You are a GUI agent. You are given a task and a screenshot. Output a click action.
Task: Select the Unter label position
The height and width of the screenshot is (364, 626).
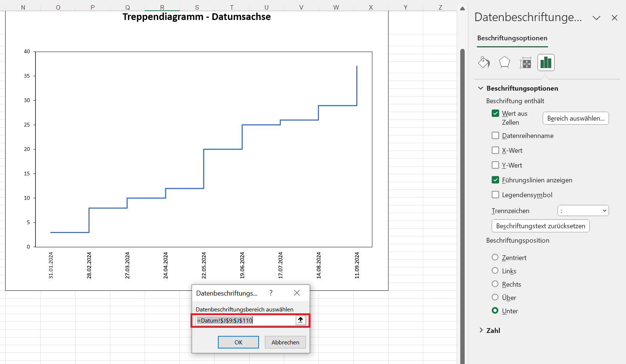(495, 310)
